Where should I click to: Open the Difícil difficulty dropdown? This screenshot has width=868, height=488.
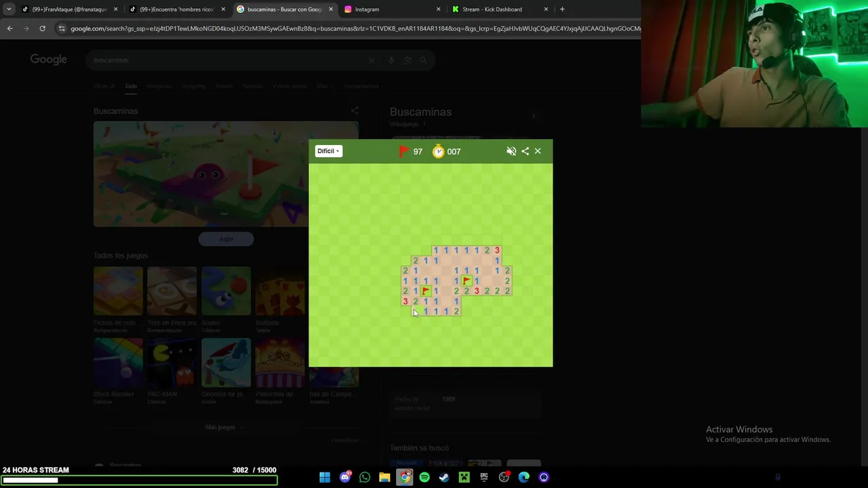[328, 151]
